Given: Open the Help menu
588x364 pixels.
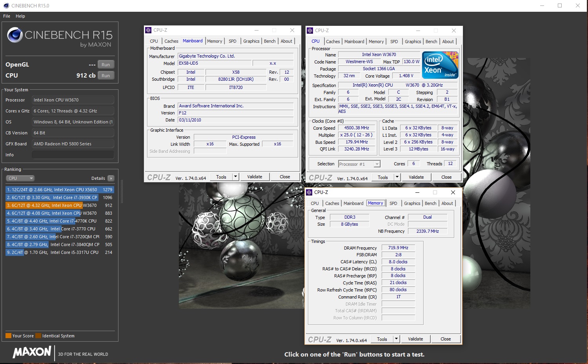Looking at the screenshot, I should [x=20, y=16].
